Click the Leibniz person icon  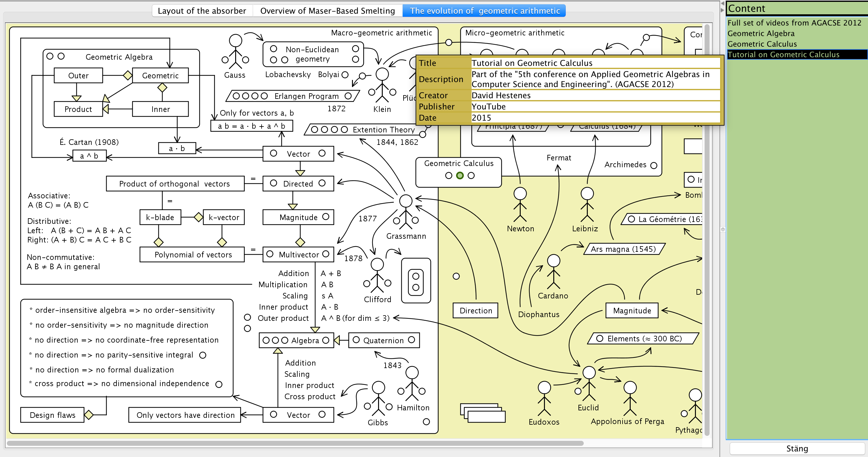587,204
